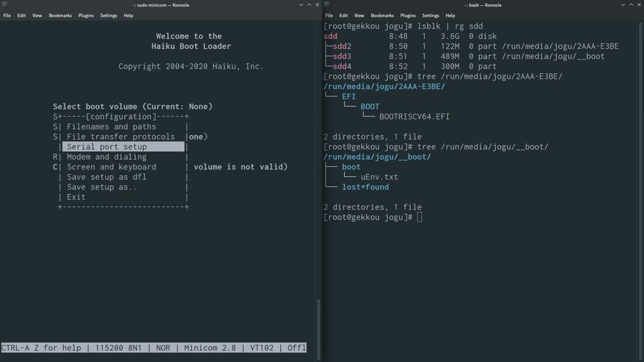The height and width of the screenshot is (362, 644).
Task: Click the sdd2 partition row
Action: tap(471, 46)
